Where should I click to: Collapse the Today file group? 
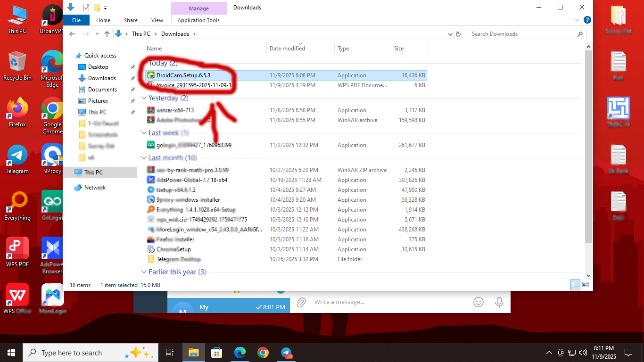pyautogui.click(x=144, y=63)
